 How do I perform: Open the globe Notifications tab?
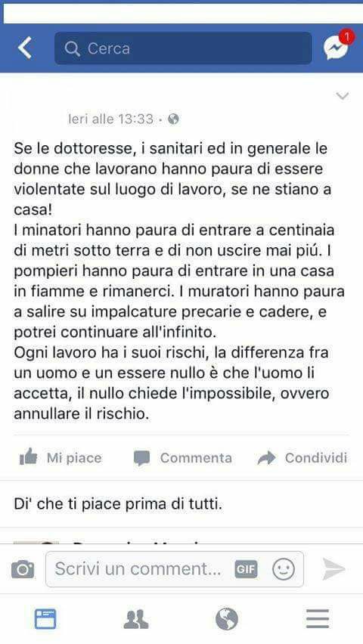tap(227, 619)
